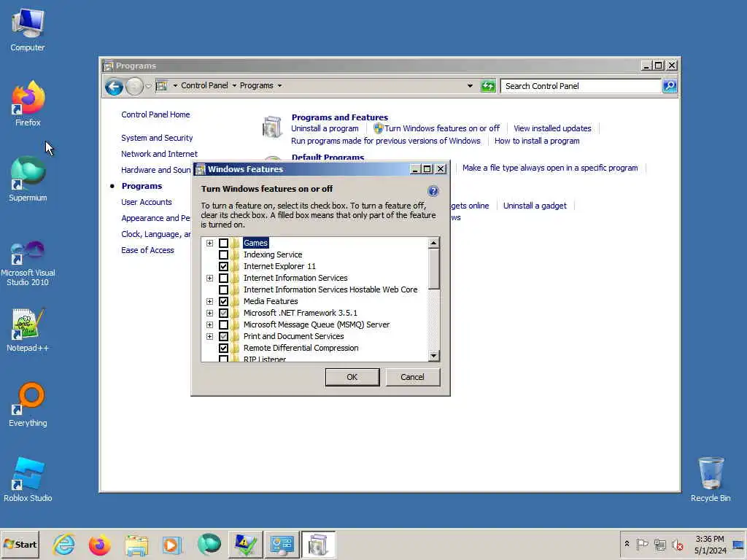Uncheck Remote Differential Compression checkbox

pos(223,348)
